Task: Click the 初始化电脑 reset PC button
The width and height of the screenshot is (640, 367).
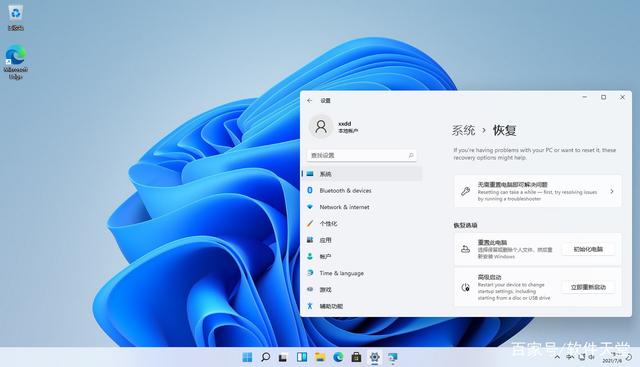Action: pos(588,249)
